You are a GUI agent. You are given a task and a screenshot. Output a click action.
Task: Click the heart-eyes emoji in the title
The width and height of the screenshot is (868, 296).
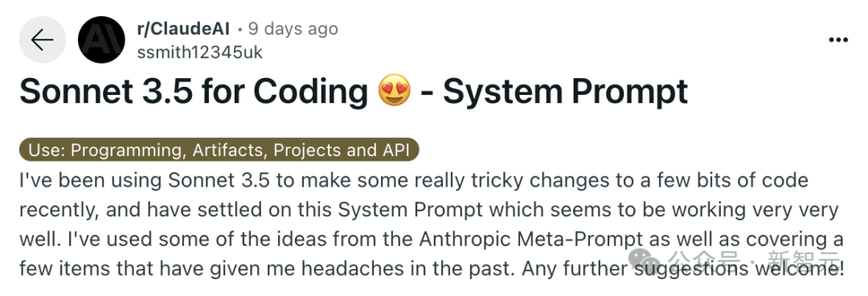point(395,92)
